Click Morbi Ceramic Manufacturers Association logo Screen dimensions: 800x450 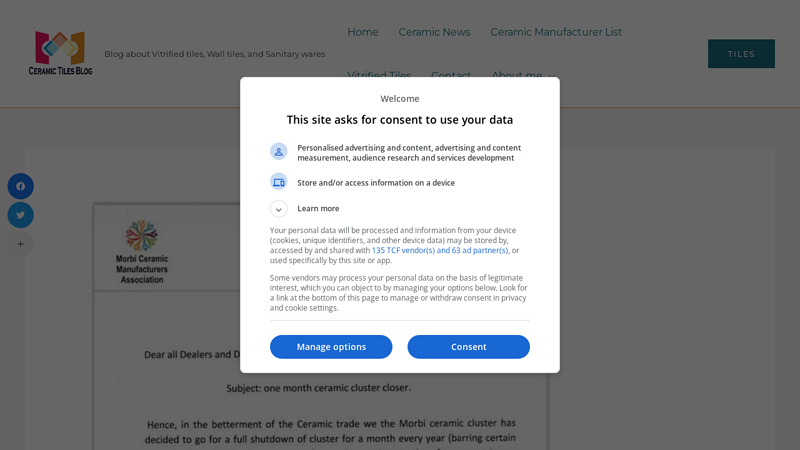tap(142, 252)
